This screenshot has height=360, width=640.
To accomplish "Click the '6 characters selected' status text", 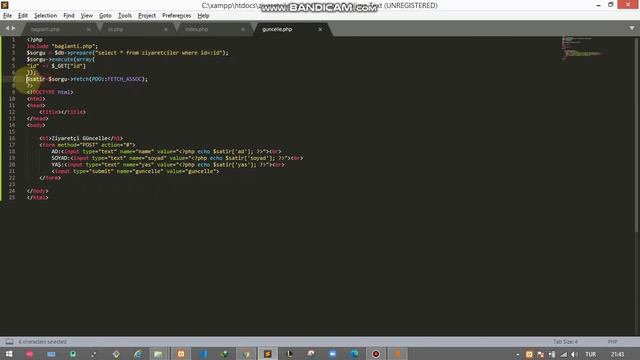I will (42, 342).
